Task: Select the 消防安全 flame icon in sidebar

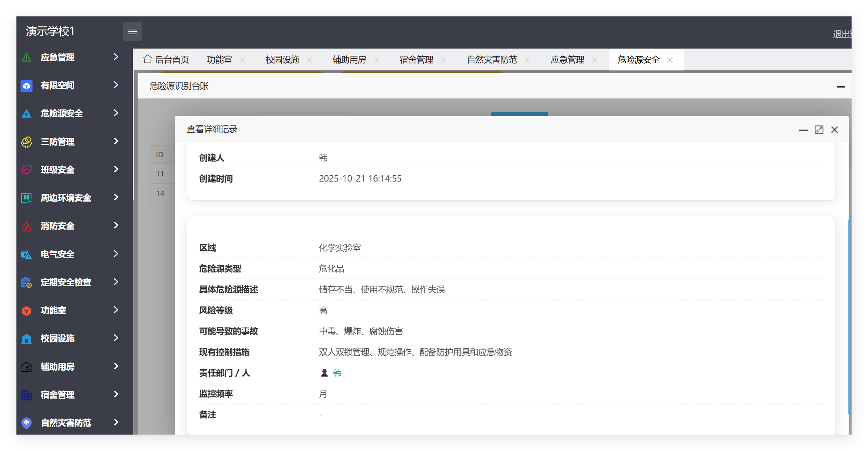Action: pos(26,226)
